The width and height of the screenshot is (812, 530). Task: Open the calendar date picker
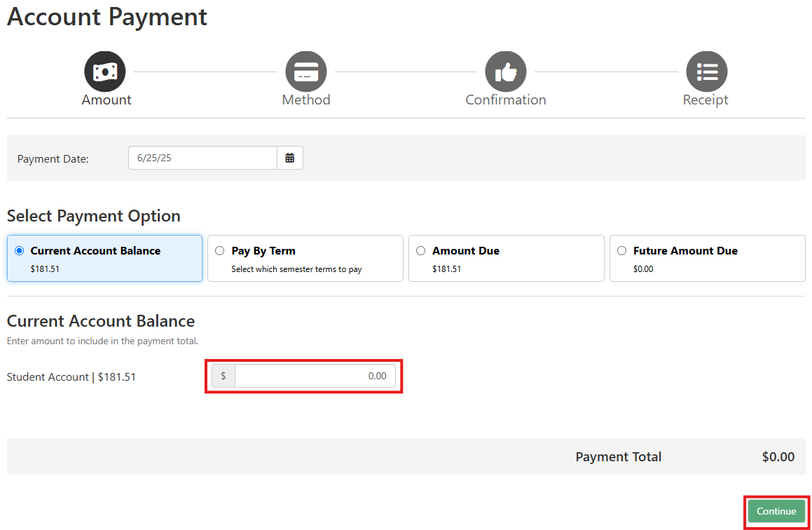[290, 158]
